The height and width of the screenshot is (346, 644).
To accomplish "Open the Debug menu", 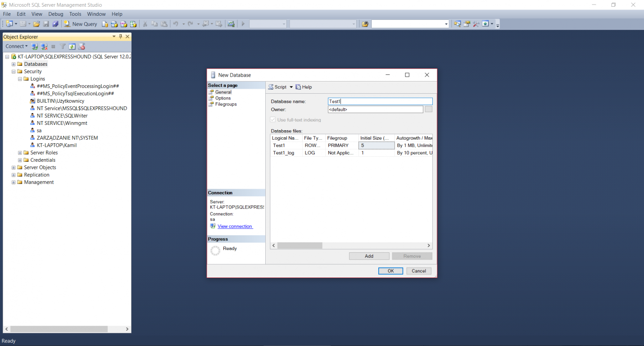I will click(56, 14).
